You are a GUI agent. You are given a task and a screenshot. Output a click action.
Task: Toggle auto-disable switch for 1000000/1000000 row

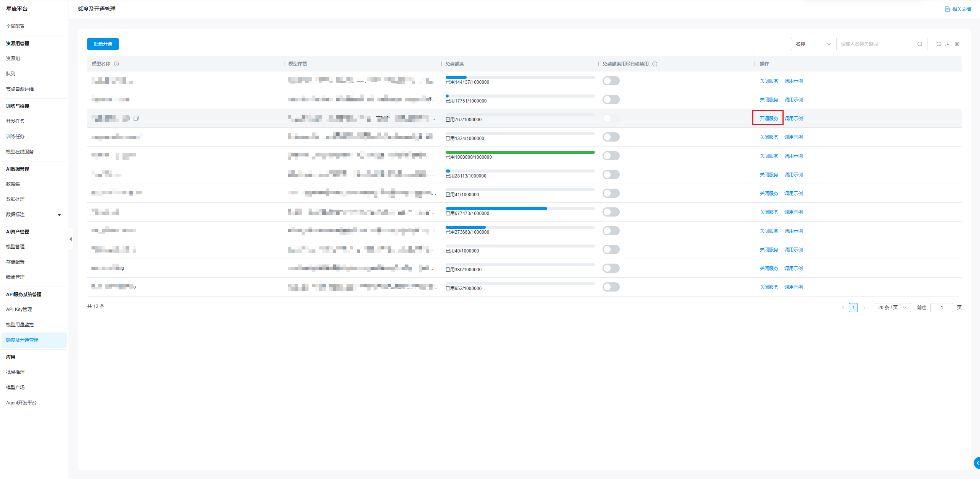click(611, 156)
